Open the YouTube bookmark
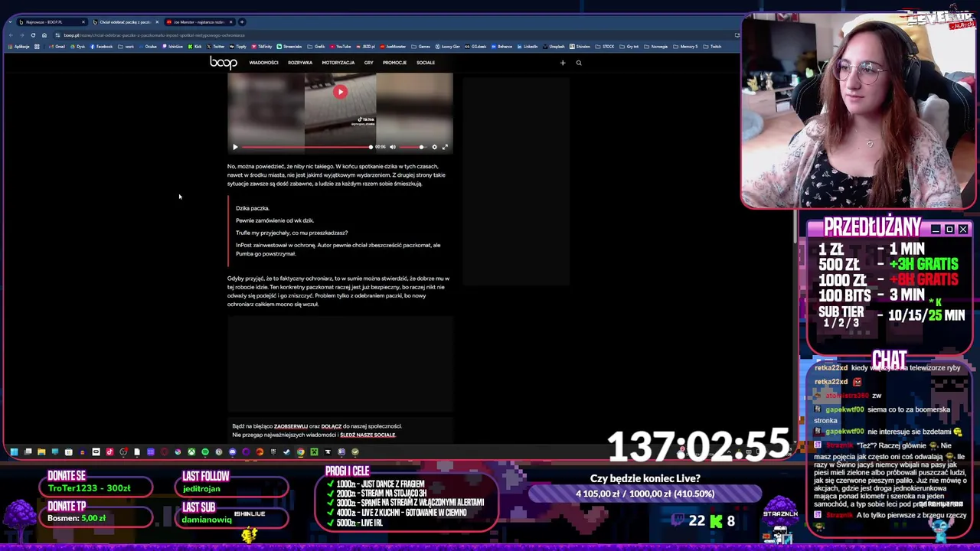 341,47
